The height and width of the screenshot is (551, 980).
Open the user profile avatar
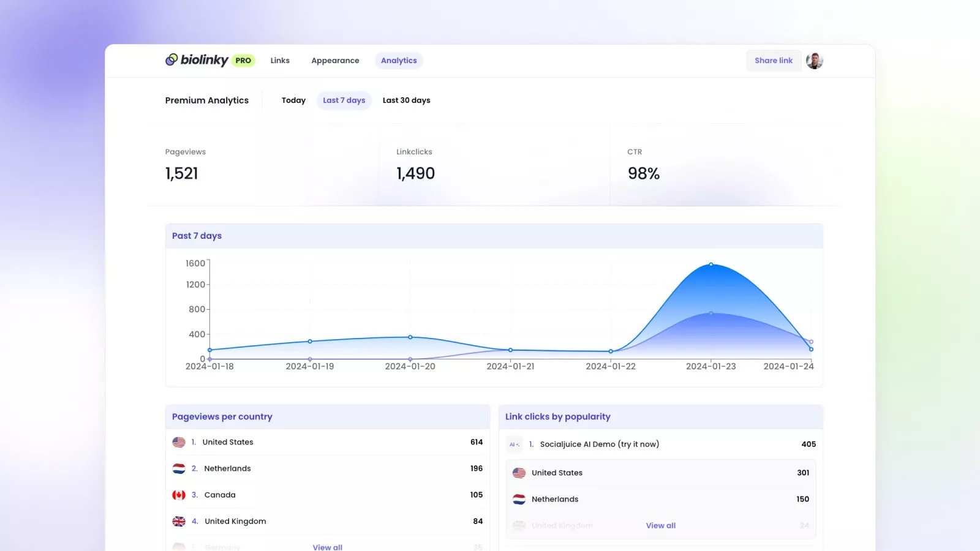814,61
